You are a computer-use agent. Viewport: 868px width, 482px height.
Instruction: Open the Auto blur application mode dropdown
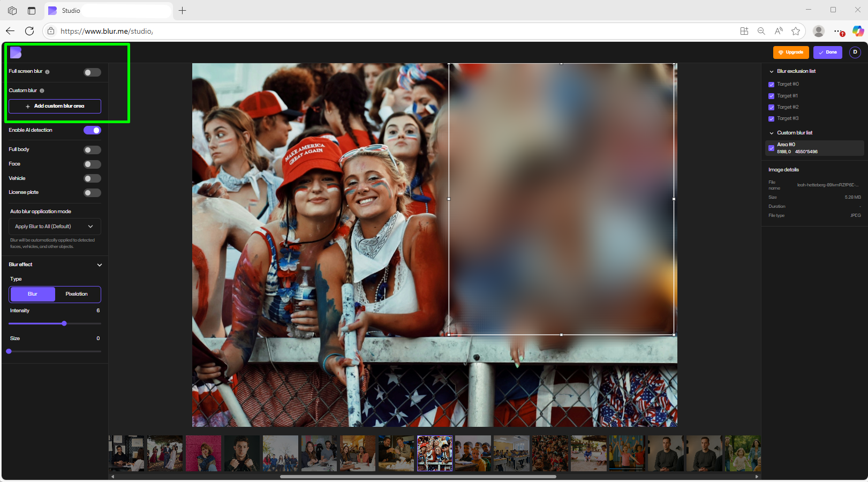(55, 227)
